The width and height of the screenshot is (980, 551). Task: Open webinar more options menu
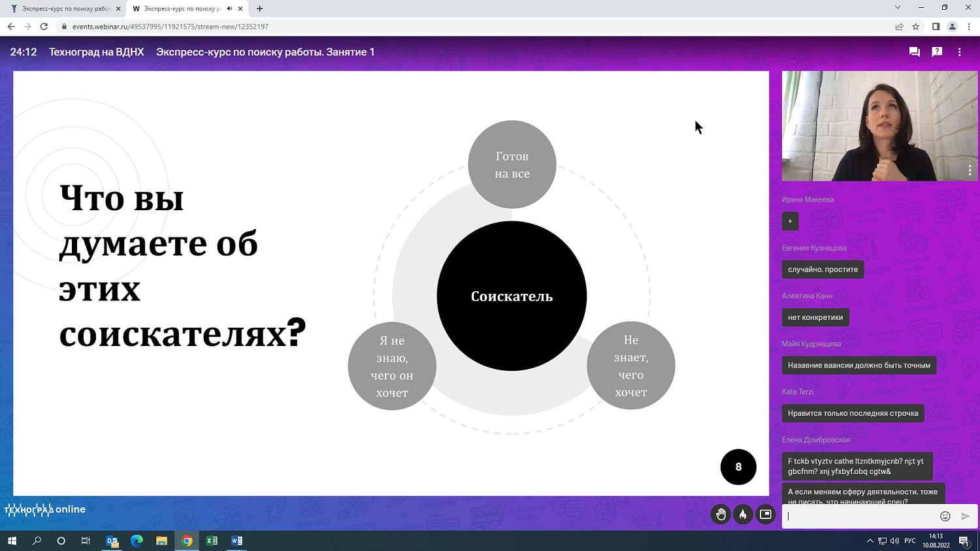(959, 52)
